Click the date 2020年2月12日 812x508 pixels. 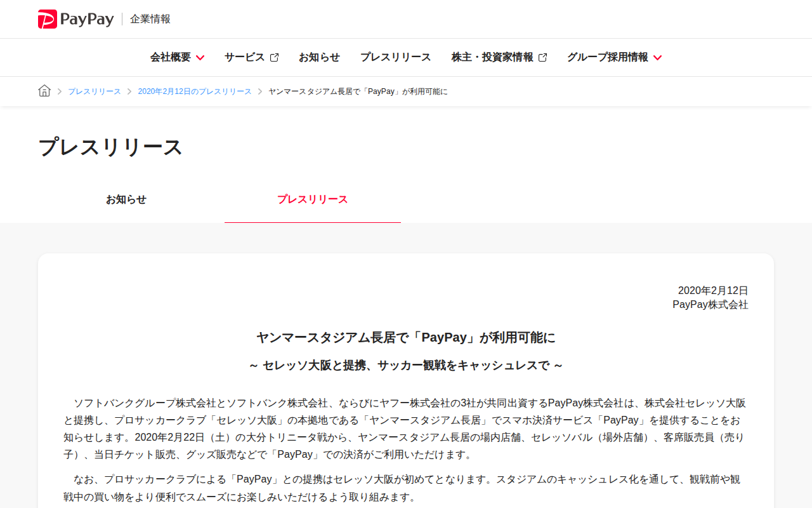pyautogui.click(x=713, y=291)
